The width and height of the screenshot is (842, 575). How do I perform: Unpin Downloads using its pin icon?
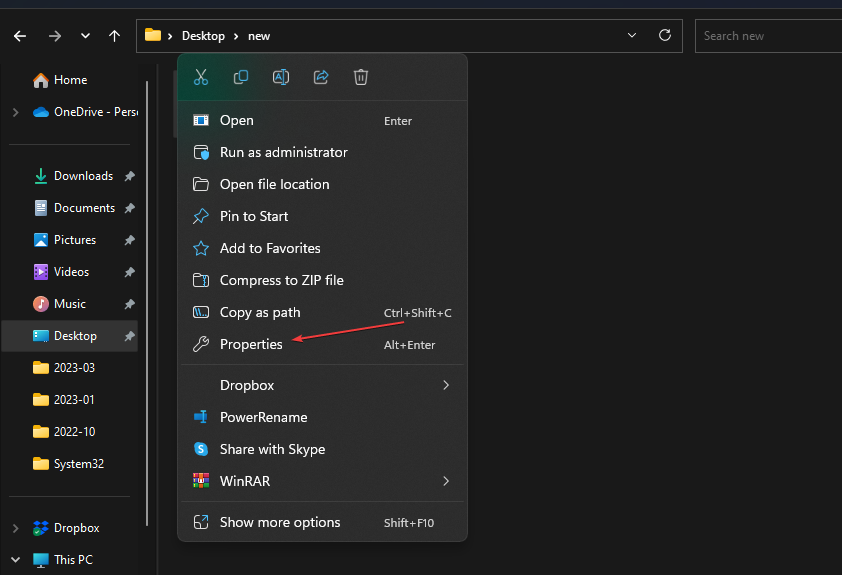tap(129, 176)
